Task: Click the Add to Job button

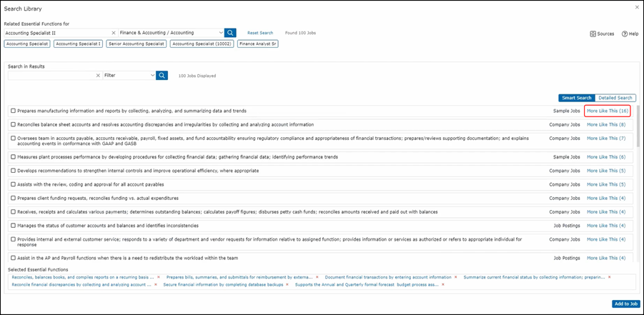Action: pos(625,304)
